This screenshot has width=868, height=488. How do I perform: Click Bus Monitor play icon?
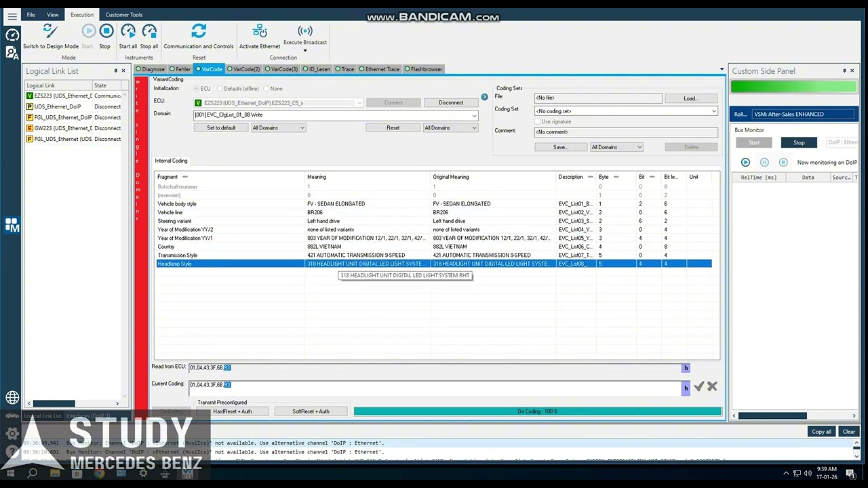745,162
